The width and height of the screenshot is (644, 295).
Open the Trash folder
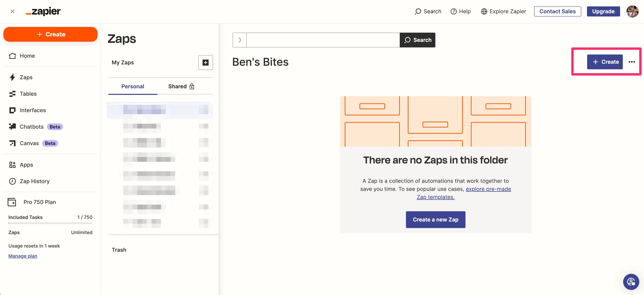[x=119, y=250]
